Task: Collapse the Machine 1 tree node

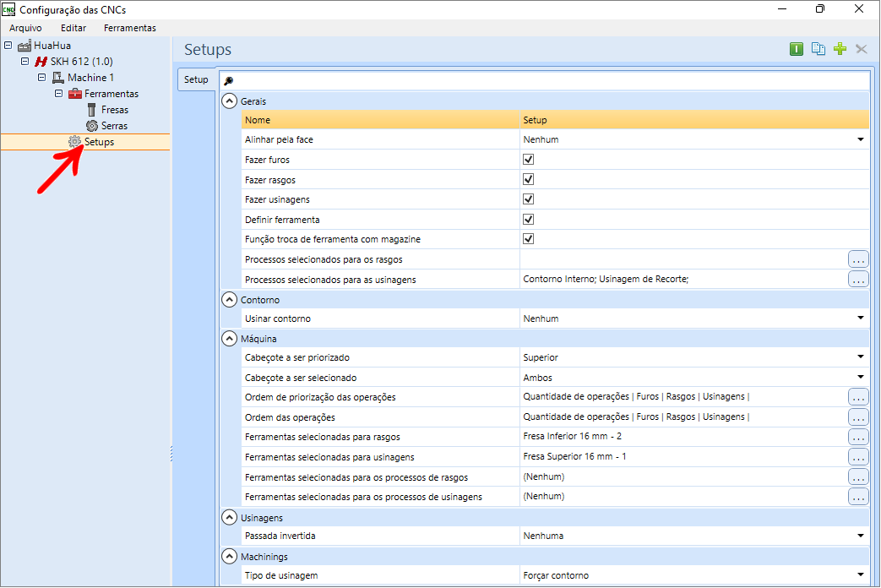Action: point(41,78)
